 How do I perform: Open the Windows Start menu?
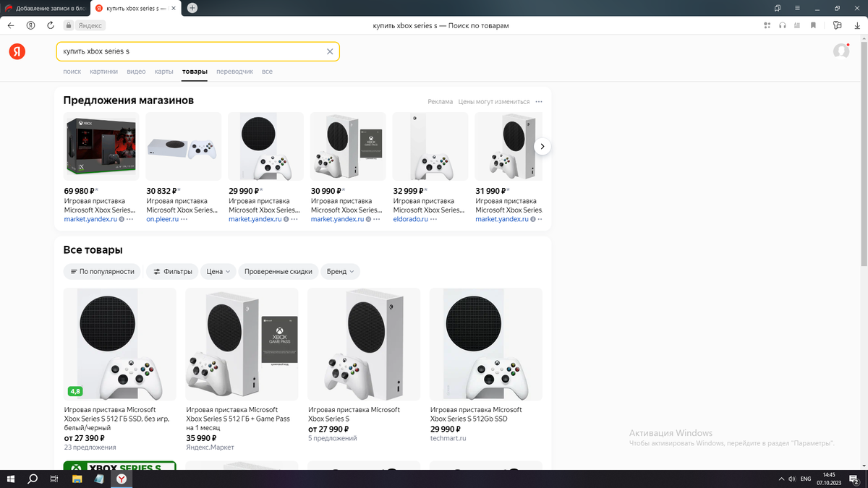coord(12,479)
